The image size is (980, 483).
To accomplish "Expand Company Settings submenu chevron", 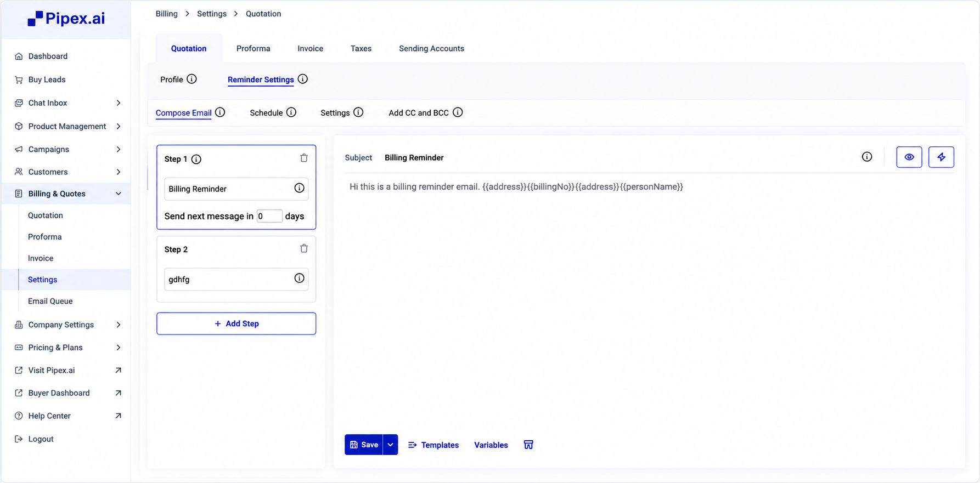I will (119, 325).
